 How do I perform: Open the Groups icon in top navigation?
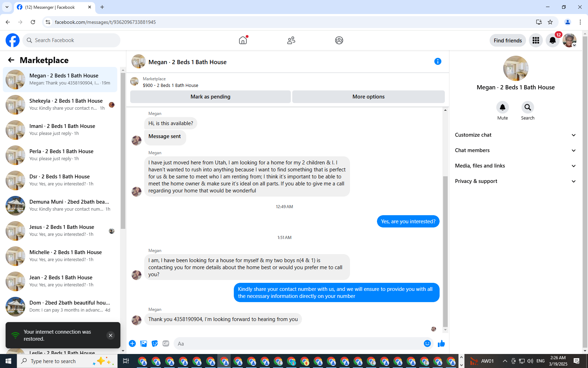click(339, 40)
